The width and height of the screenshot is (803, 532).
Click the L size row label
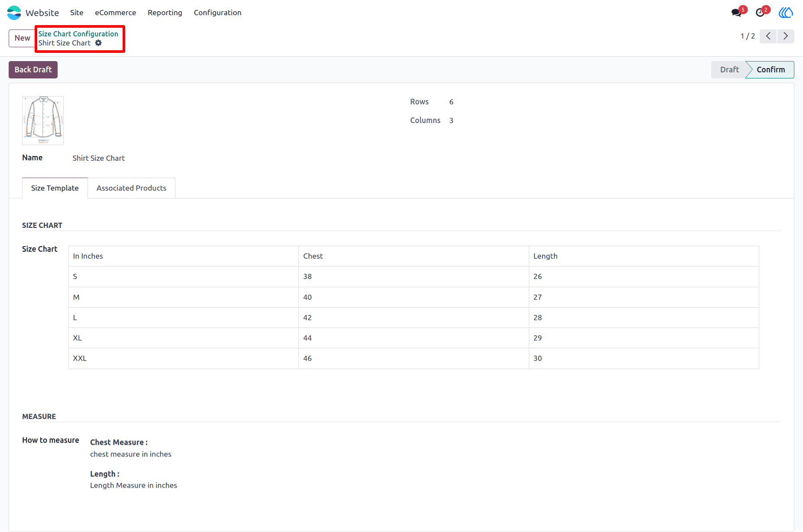(x=184, y=318)
